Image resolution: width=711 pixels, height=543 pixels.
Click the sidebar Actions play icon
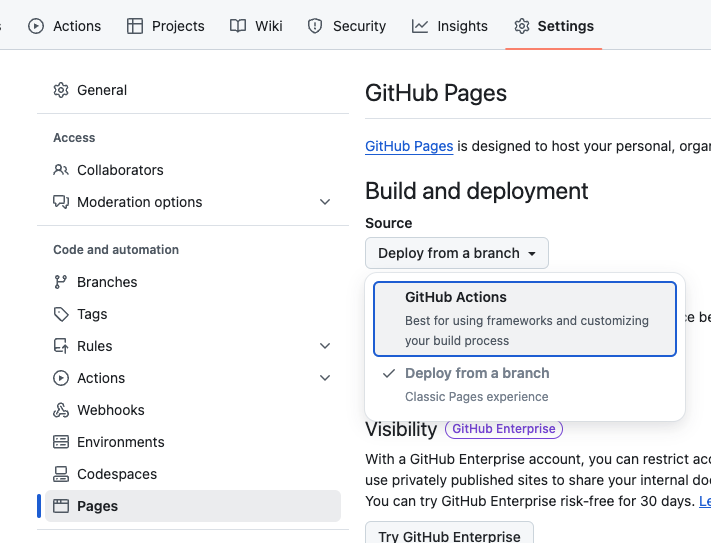tap(61, 378)
